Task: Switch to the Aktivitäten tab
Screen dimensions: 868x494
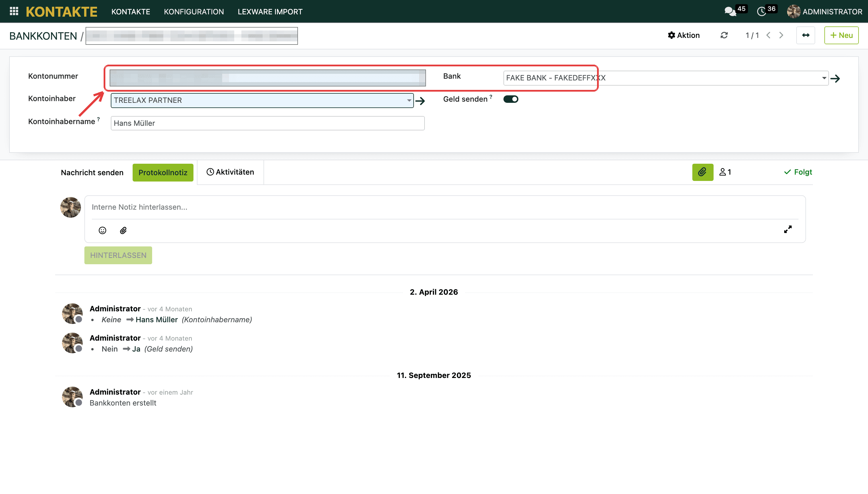Action: click(230, 172)
